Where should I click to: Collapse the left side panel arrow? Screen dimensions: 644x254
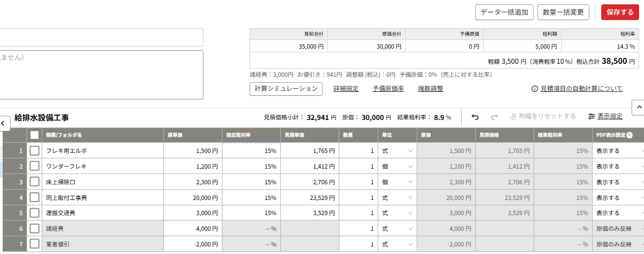pyautogui.click(x=3, y=123)
